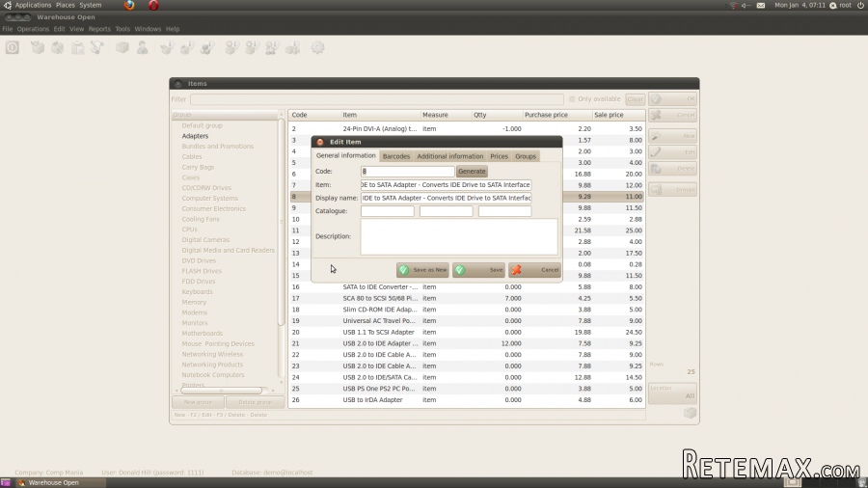
Task: Click the New button in Items window
Action: click(x=672, y=136)
